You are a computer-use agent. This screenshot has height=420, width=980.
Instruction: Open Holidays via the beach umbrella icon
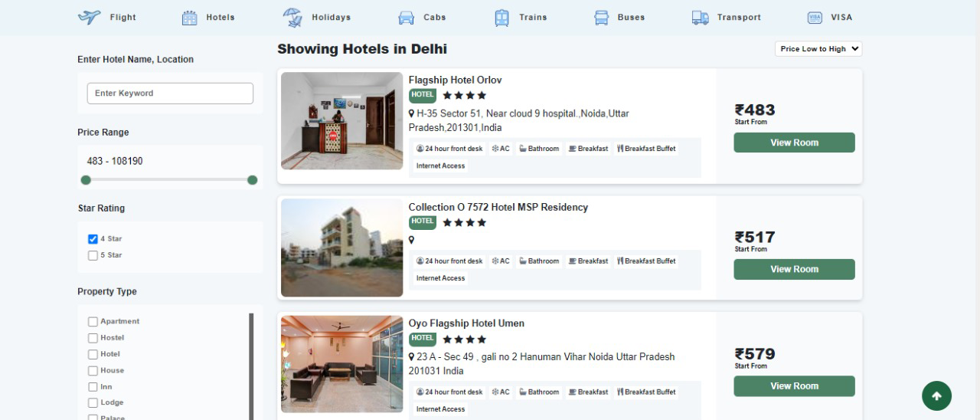(x=292, y=17)
